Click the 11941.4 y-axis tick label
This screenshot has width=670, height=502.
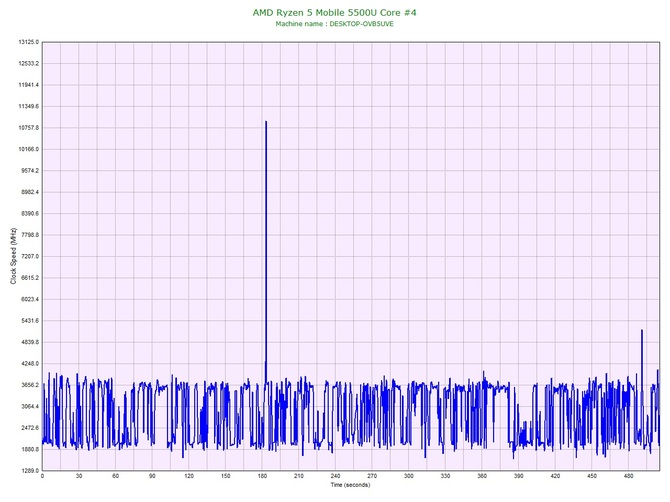28,85
